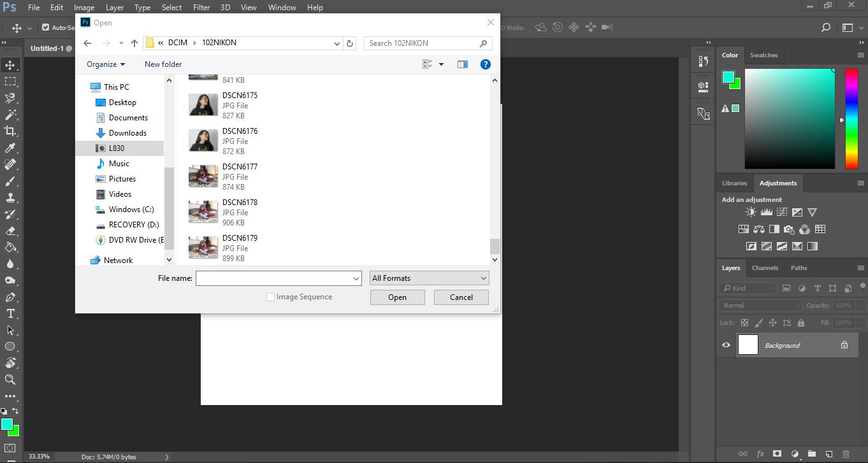This screenshot has width=868, height=463.
Task: Select the History Brush tool
Action: [10, 214]
